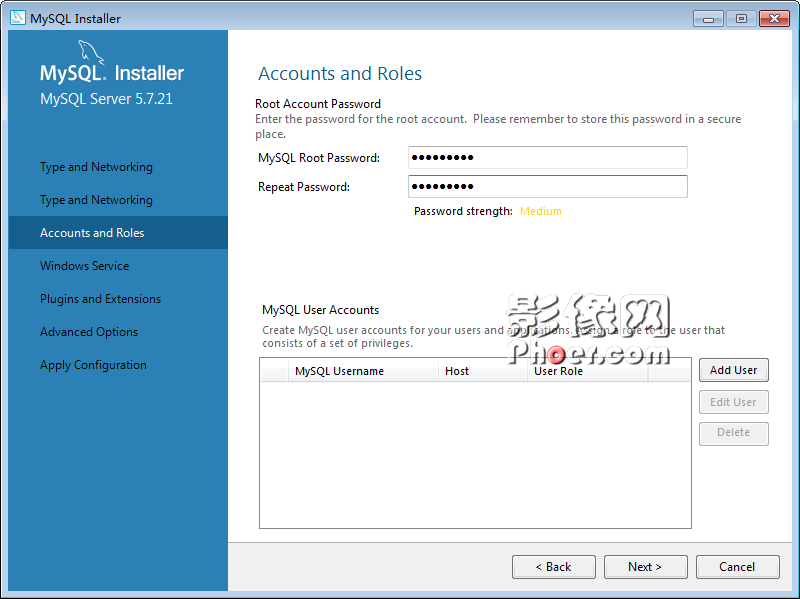Screen dimensions: 800x599
Task: Click the MySQL dolphin logo
Action: point(91,53)
